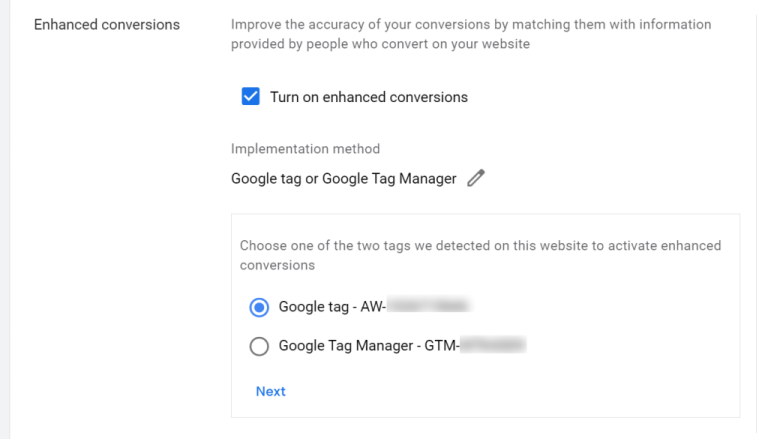The height and width of the screenshot is (439, 768).
Task: Click 'provided by people who convert' description line
Action: 380,44
